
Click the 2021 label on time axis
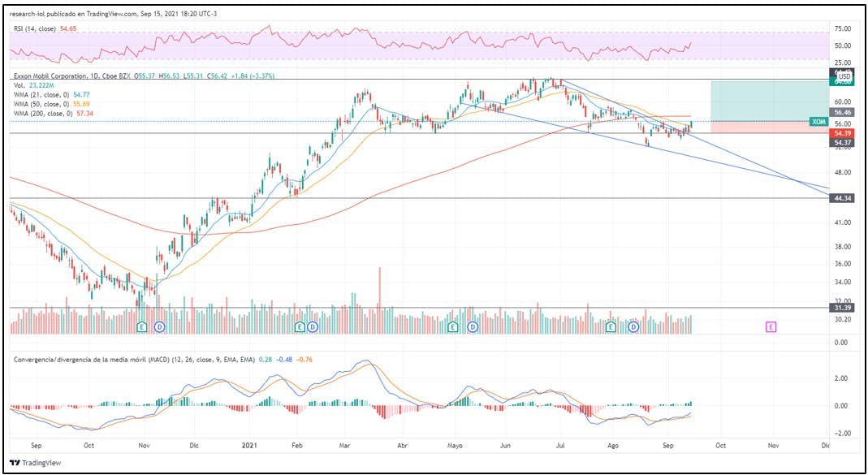(x=248, y=445)
